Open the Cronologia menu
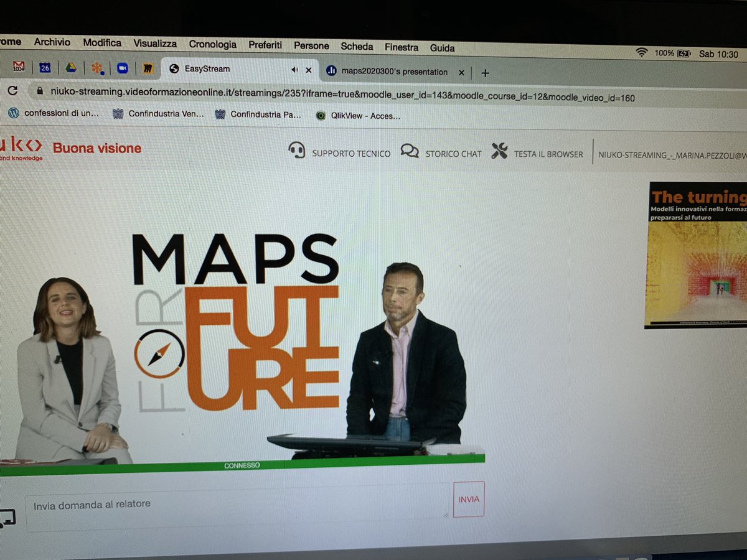Screen dimensions: 747x560 tap(213, 44)
